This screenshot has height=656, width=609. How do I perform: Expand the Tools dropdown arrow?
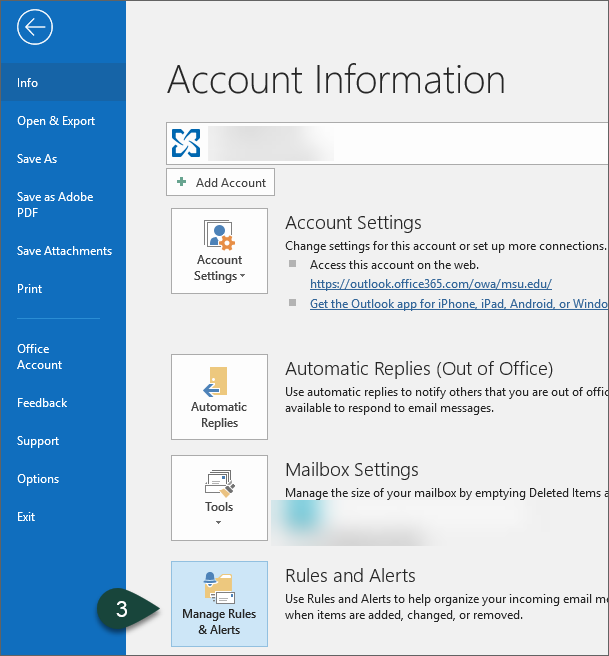(x=219, y=522)
